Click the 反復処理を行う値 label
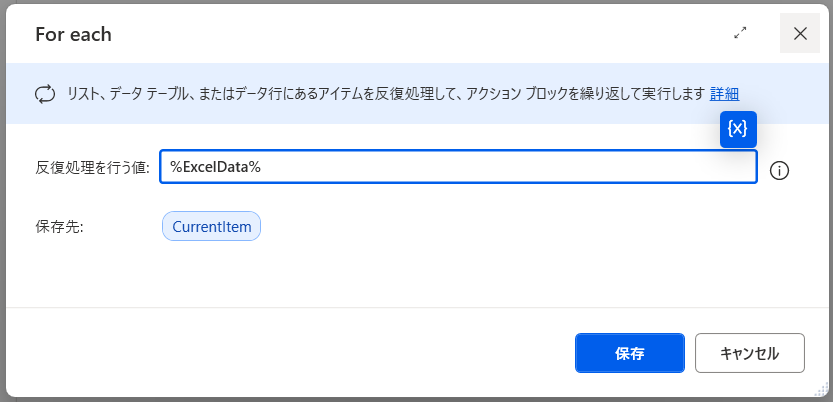The height and width of the screenshot is (402, 833). click(92, 167)
